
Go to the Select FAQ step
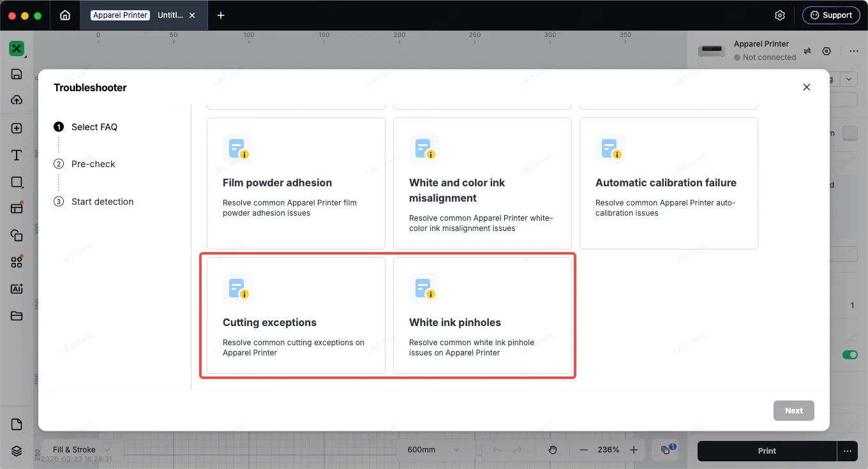click(86, 127)
